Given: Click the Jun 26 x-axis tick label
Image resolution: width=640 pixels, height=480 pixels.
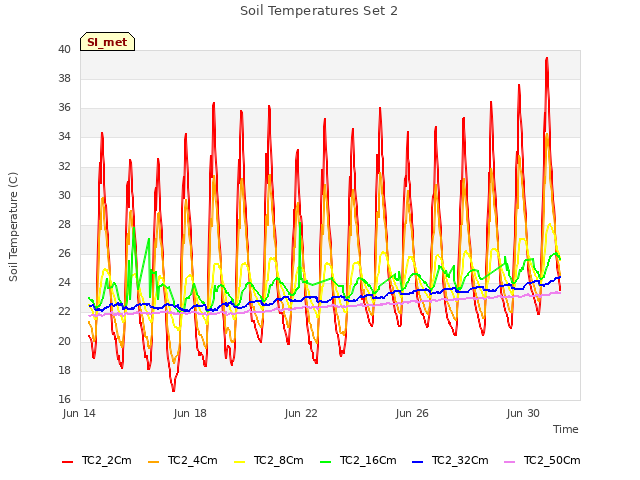Looking at the screenshot, I should tap(412, 413).
